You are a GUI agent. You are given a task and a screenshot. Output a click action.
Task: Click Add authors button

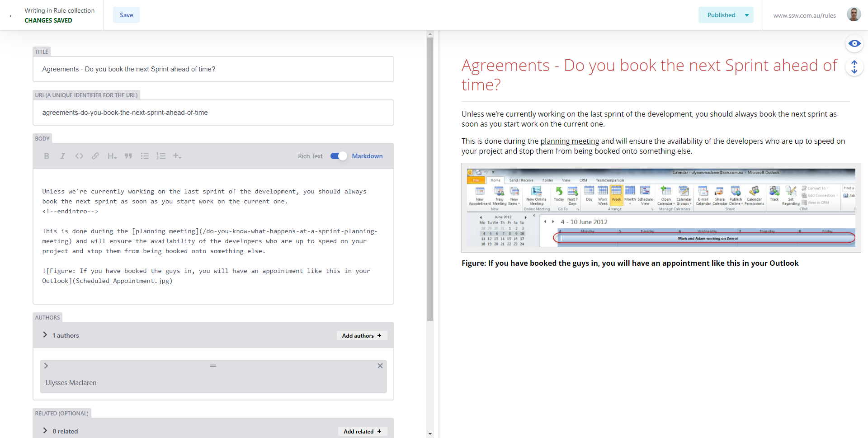[362, 335]
